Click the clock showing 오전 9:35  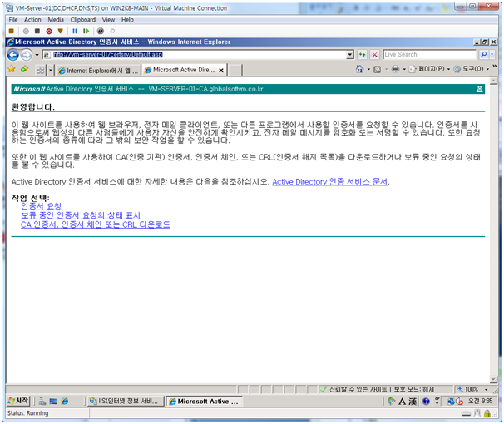click(480, 401)
